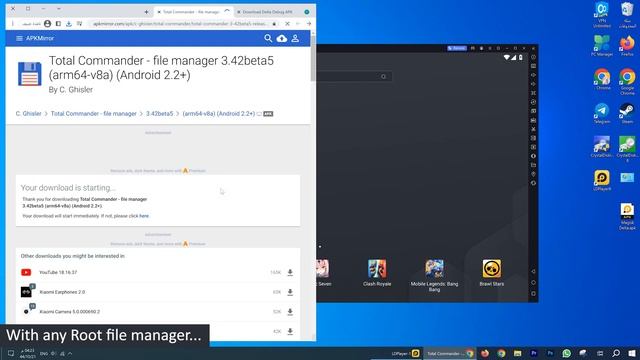Open the APKMirror hamburger menu
This screenshot has height=360, width=640.
click(19, 38)
